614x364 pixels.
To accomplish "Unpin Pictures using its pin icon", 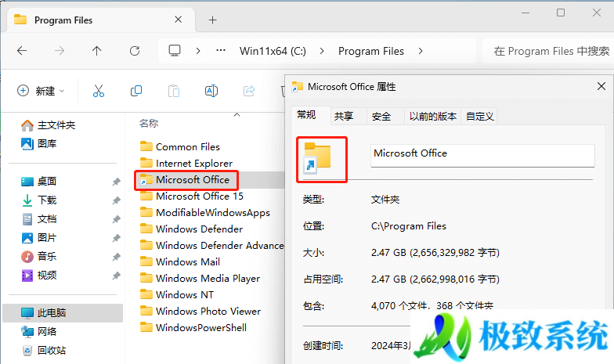I will pos(116,238).
